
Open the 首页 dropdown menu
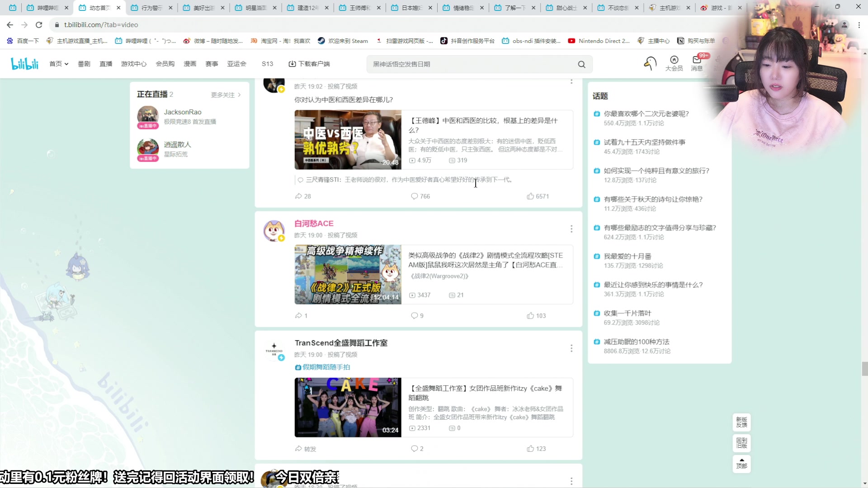[58, 64]
